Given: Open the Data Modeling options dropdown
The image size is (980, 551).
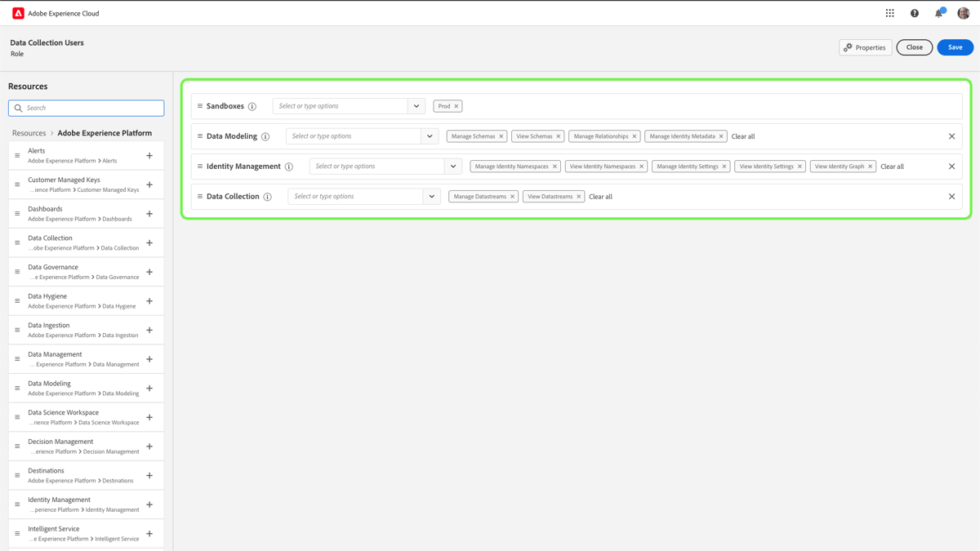Looking at the screenshot, I should click(x=430, y=136).
